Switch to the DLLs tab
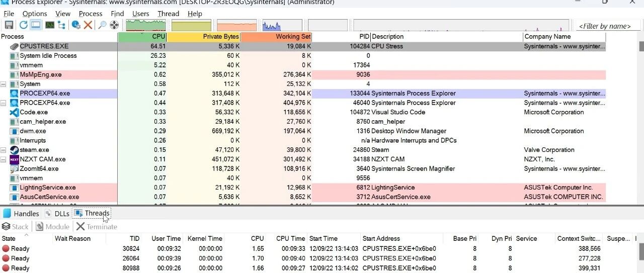This screenshot has width=644, height=273. 57,214
